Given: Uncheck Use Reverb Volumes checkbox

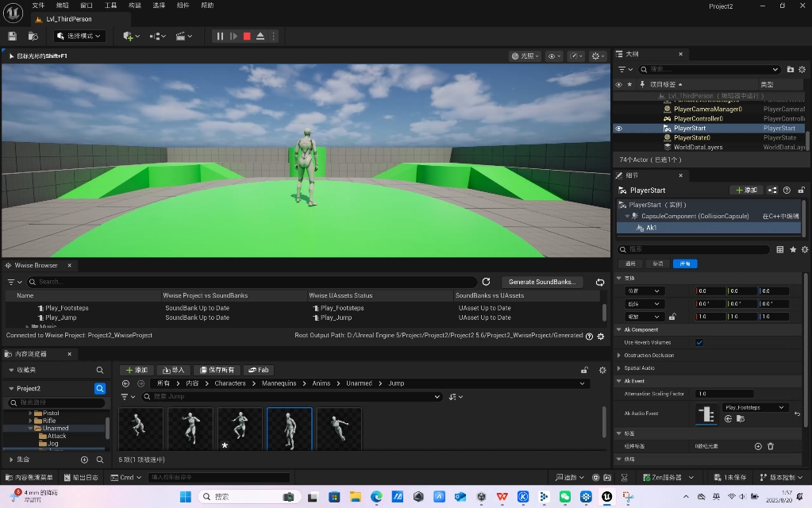Looking at the screenshot, I should coord(699,343).
